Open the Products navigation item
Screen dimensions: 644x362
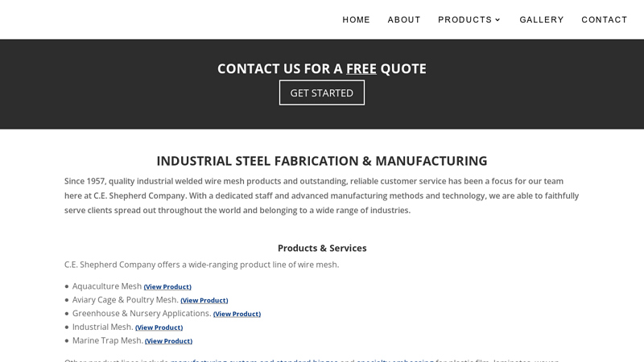pos(464,19)
